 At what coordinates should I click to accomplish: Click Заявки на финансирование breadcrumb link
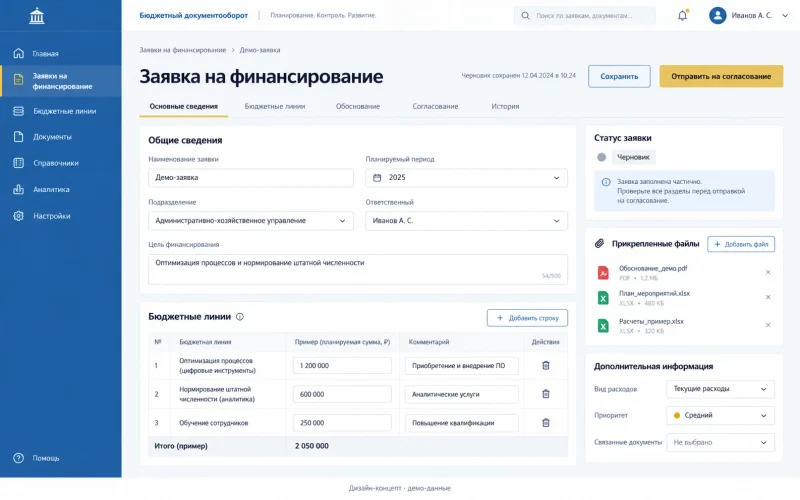click(x=183, y=50)
